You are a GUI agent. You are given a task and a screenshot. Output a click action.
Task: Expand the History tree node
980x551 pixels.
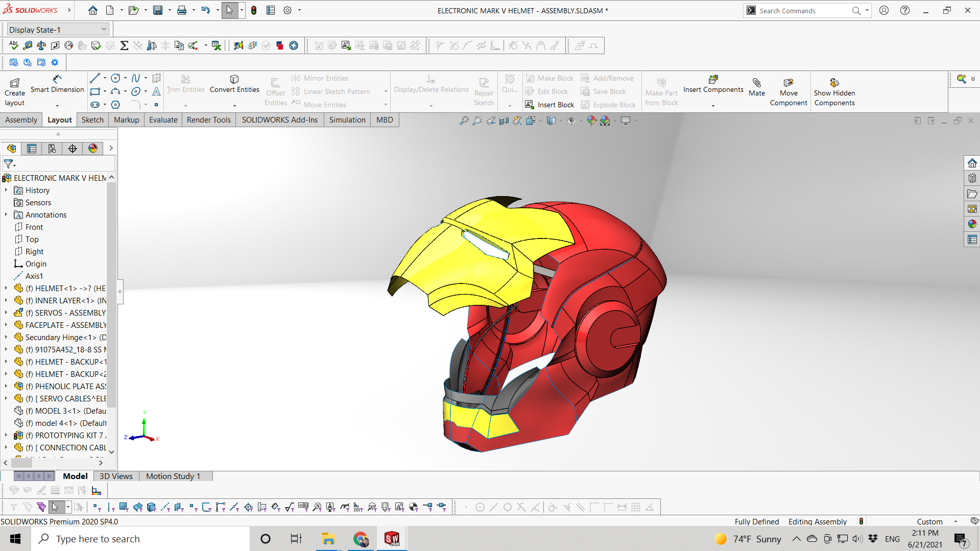point(6,190)
